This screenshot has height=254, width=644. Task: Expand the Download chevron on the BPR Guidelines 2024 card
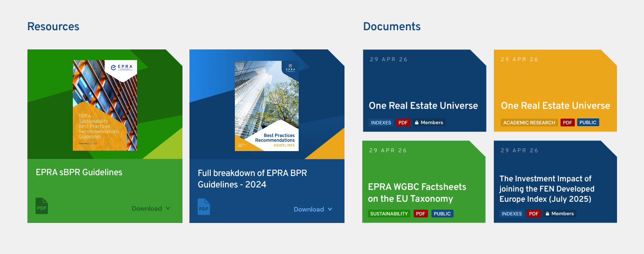tap(330, 209)
